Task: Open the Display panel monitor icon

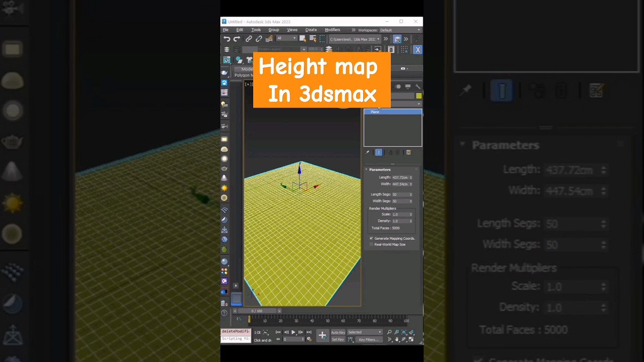Action: pyautogui.click(x=408, y=86)
